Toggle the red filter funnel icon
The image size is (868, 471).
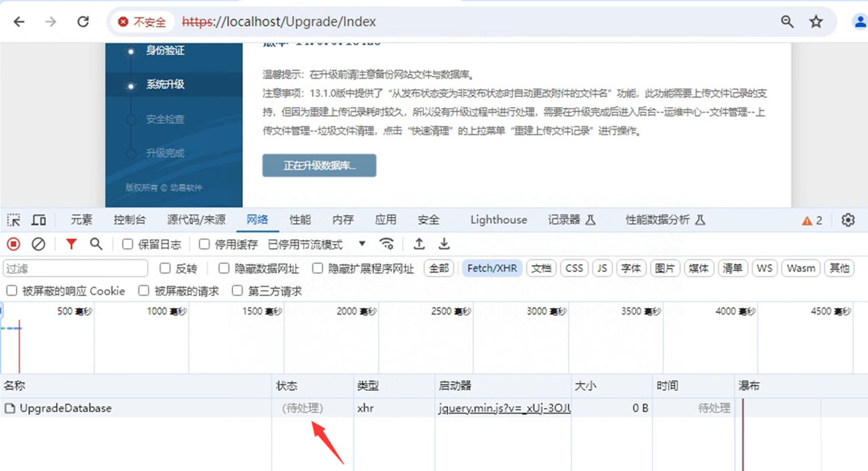click(71, 245)
